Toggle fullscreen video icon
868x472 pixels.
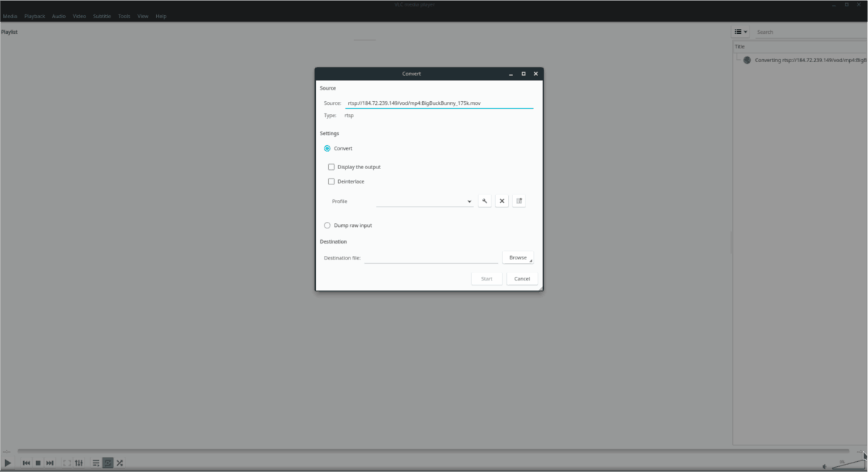tap(67, 463)
